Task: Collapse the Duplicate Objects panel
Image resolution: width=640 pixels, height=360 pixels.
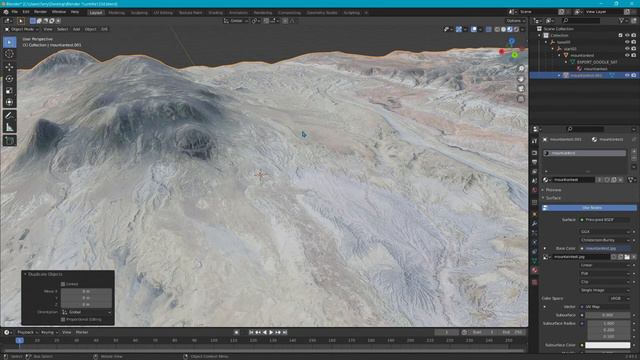Action: tap(25, 274)
